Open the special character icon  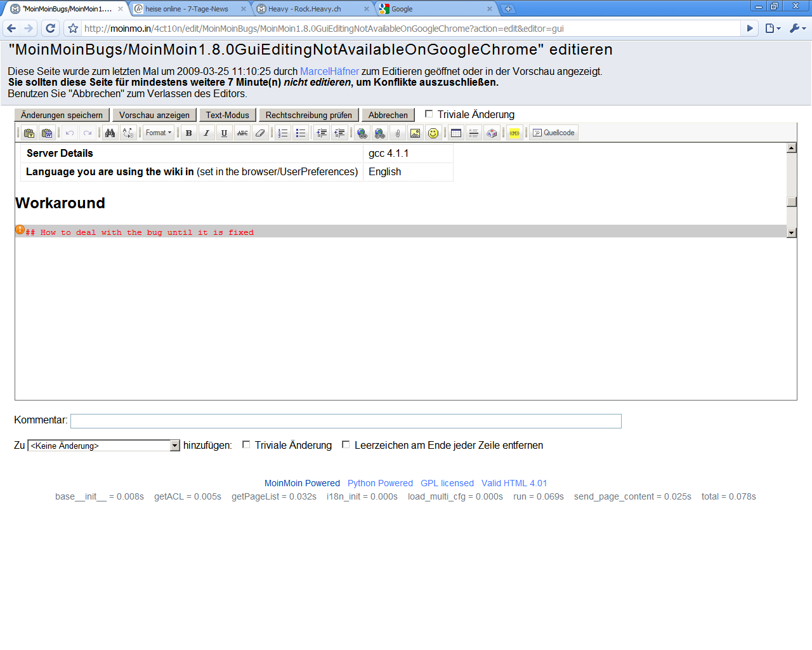pyautogui.click(x=492, y=133)
